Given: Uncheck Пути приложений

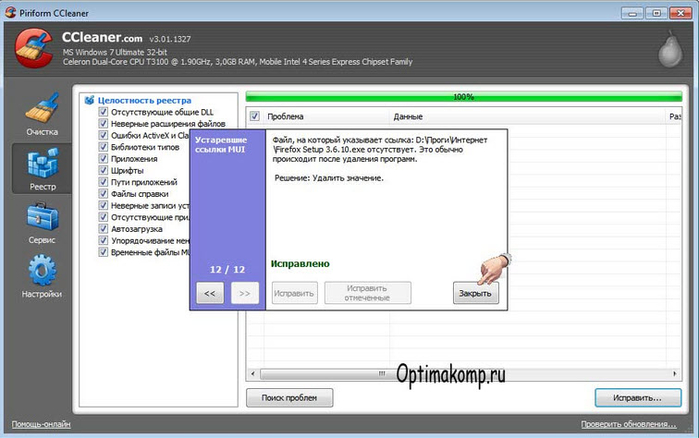Looking at the screenshot, I should [103, 182].
